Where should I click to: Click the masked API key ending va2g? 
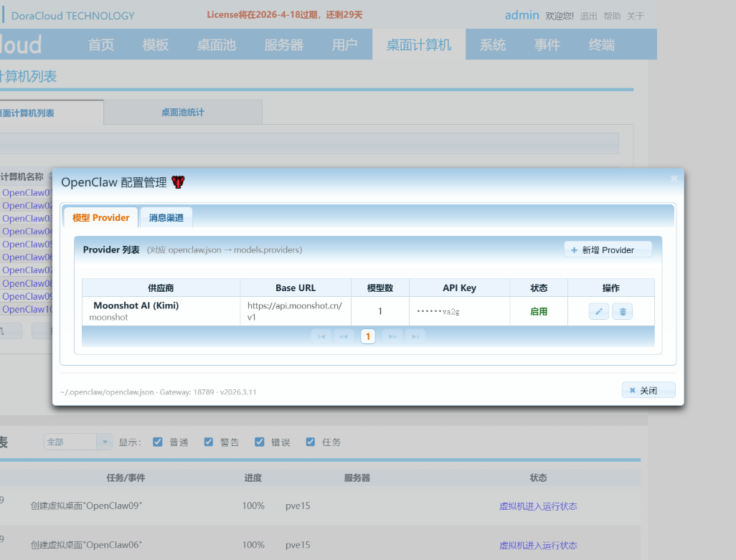(438, 311)
